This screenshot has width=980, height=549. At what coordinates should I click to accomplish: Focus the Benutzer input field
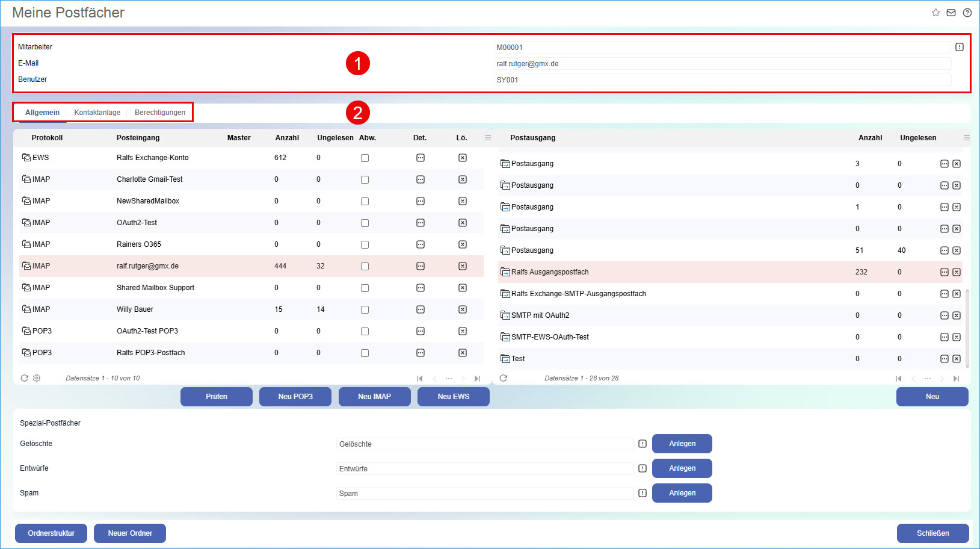723,80
